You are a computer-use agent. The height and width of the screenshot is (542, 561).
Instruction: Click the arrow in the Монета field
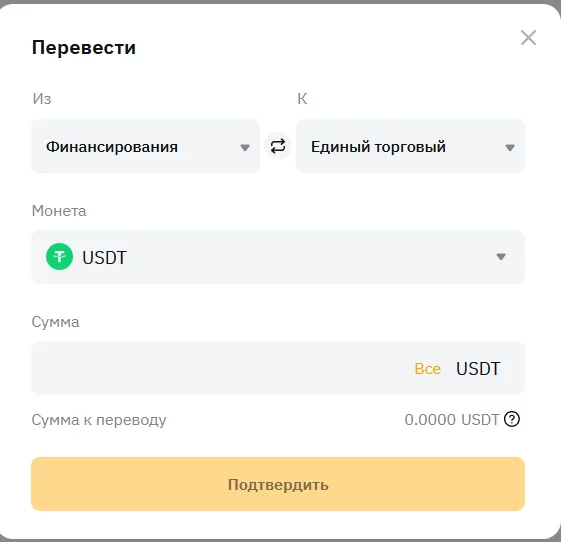coord(501,257)
